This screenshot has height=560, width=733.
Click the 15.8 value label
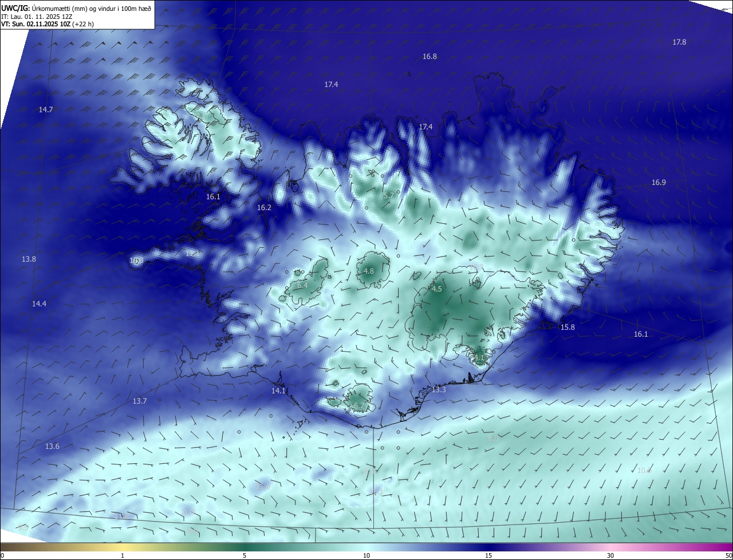[568, 327]
